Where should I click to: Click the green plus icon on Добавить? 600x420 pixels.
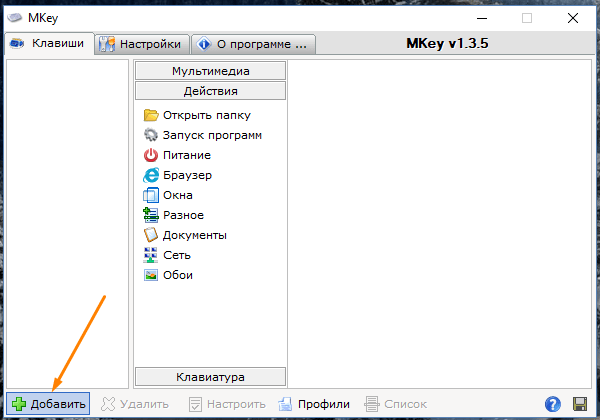click(x=19, y=404)
